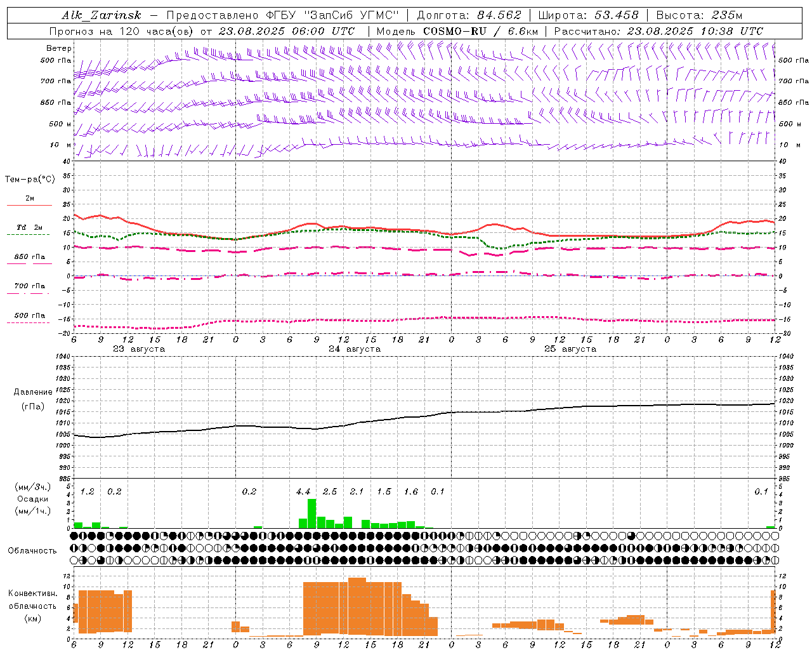Click the date label 24 августа
Screen dimensions: 812x650
[x=355, y=349]
